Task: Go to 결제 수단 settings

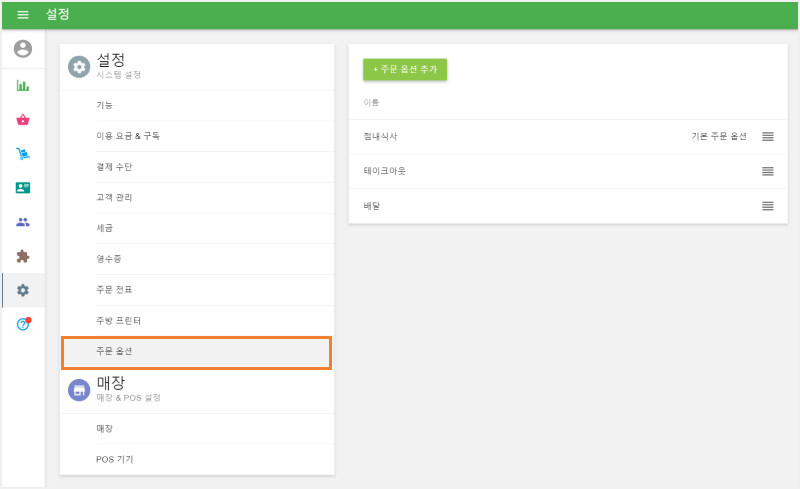Action: pos(114,166)
